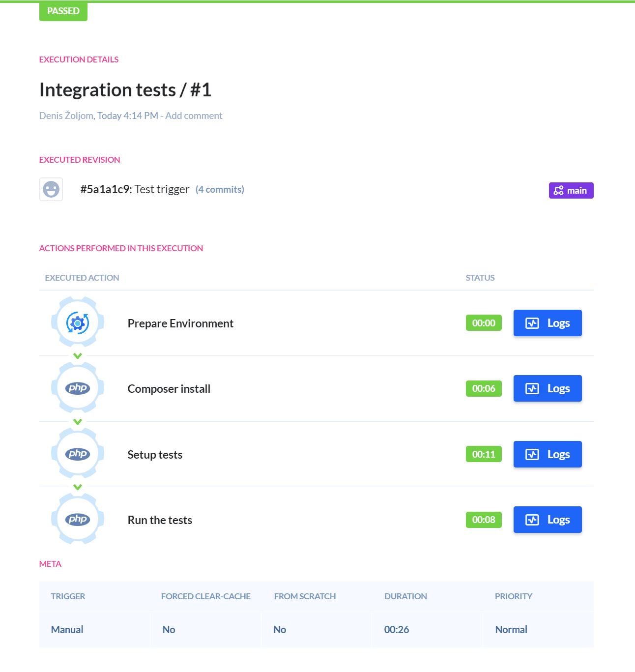
Task: Click the activity icon on Run the tests Logs
Action: coord(532,520)
